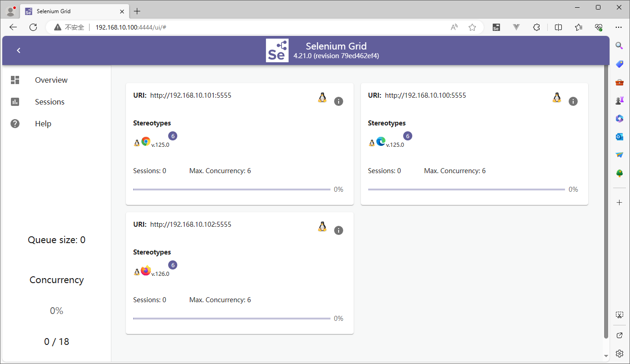
Task: Refresh the current page
Action: click(x=33, y=27)
